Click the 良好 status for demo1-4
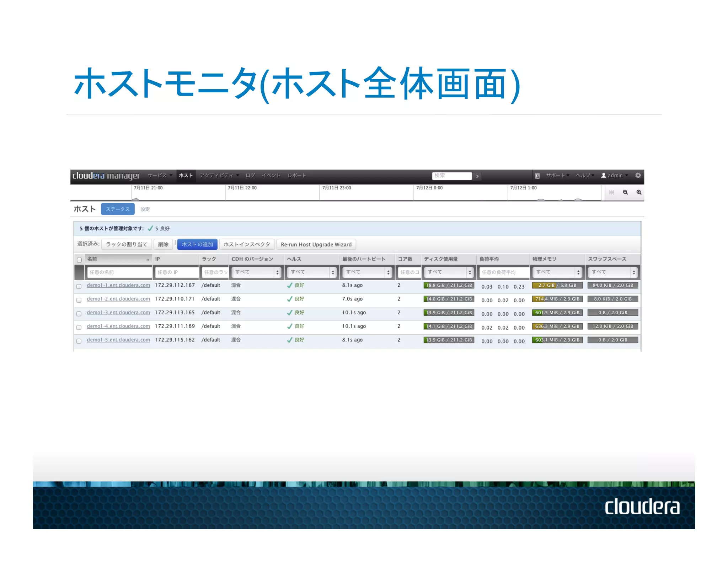 click(296, 326)
